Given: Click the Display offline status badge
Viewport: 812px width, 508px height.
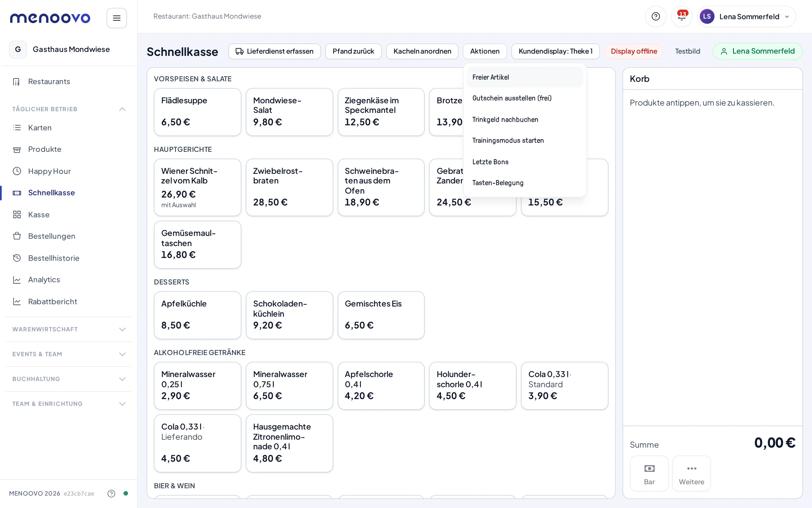Looking at the screenshot, I should pos(634,51).
